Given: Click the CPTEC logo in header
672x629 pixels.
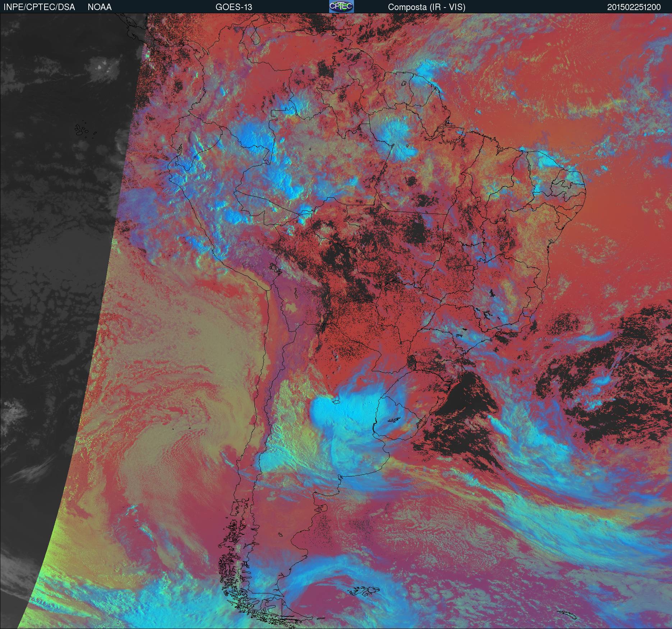Looking at the screenshot, I should (x=341, y=6).
